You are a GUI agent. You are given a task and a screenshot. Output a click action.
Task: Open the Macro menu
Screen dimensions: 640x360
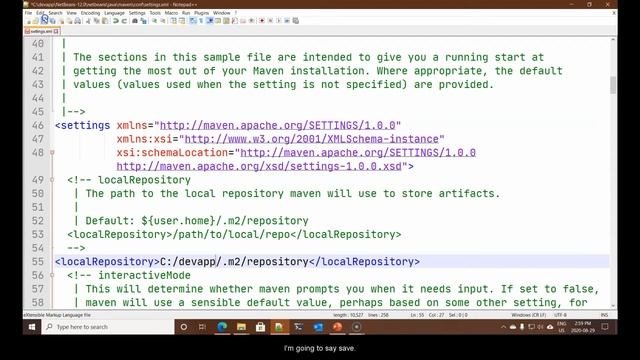(x=171, y=13)
